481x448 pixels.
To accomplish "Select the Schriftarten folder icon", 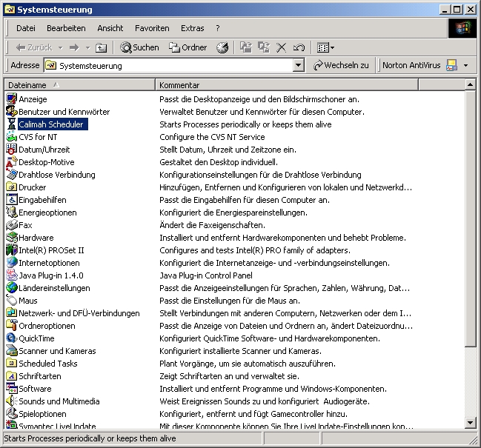I will click(12, 375).
